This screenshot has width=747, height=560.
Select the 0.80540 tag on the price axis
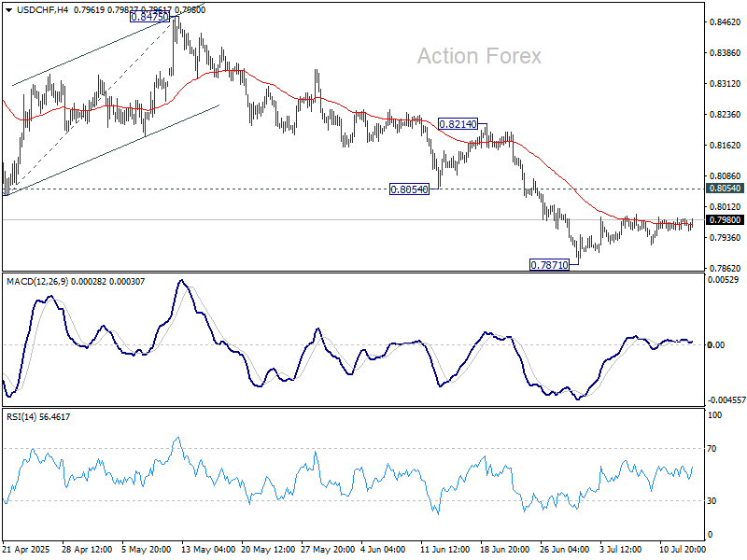[x=726, y=189]
